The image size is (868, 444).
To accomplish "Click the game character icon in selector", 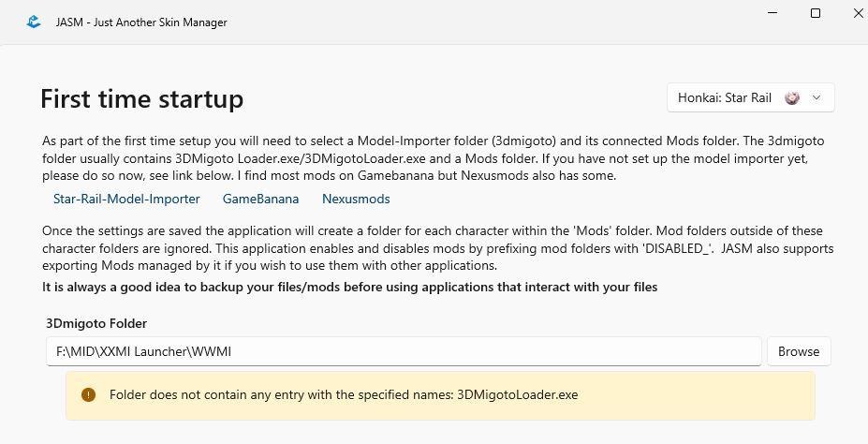I will coord(792,97).
